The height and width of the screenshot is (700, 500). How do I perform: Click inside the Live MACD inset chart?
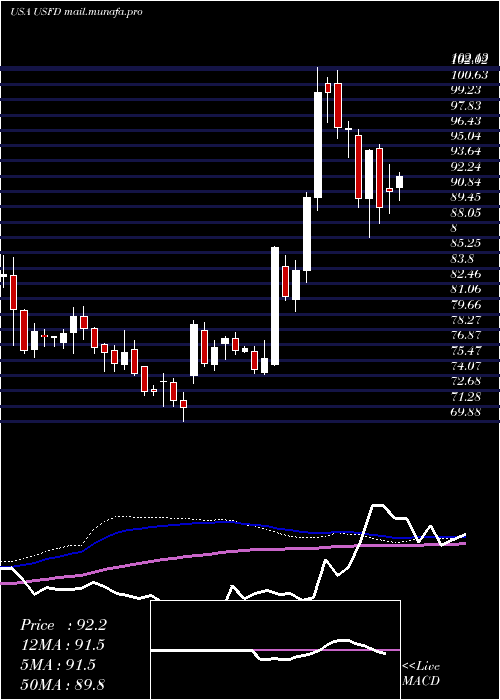tap(275, 650)
